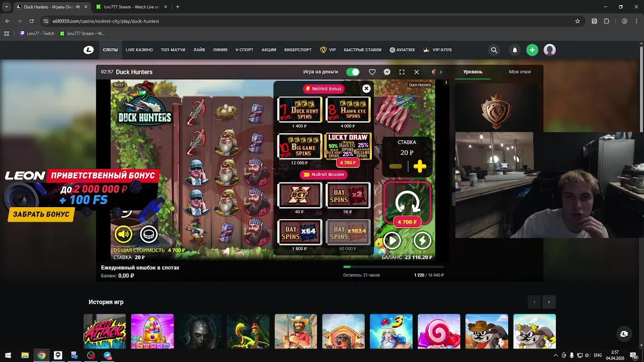Go back in the browser
644x362 pixels.
click(x=7, y=21)
